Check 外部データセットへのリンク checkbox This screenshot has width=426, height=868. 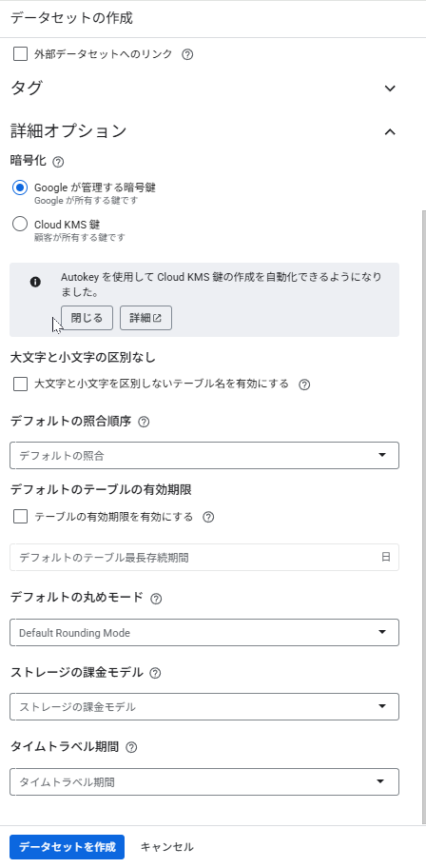(x=21, y=54)
